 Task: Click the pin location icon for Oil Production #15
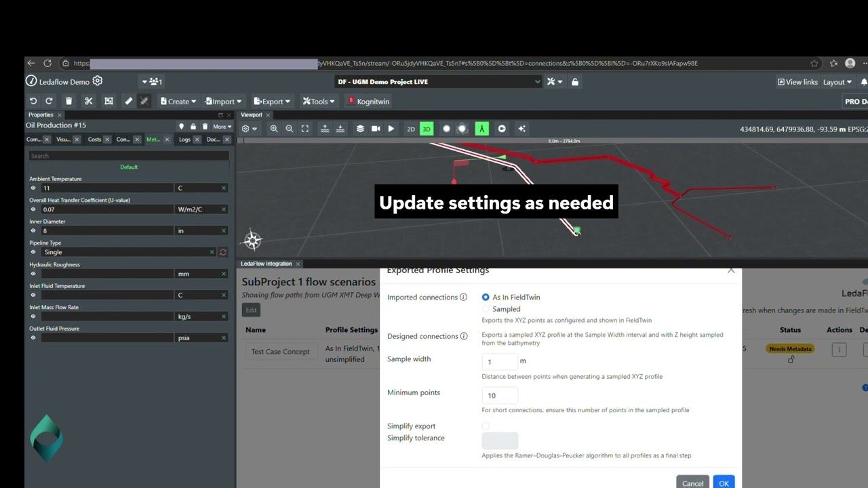click(181, 127)
